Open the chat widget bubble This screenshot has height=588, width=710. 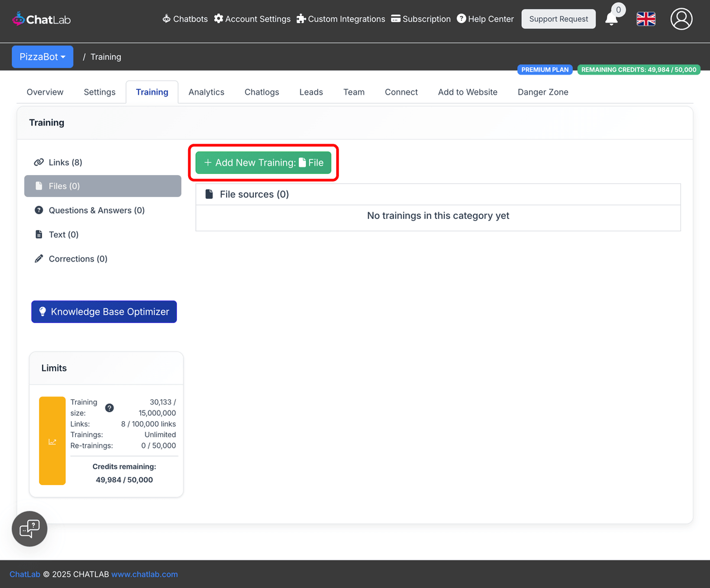click(29, 528)
